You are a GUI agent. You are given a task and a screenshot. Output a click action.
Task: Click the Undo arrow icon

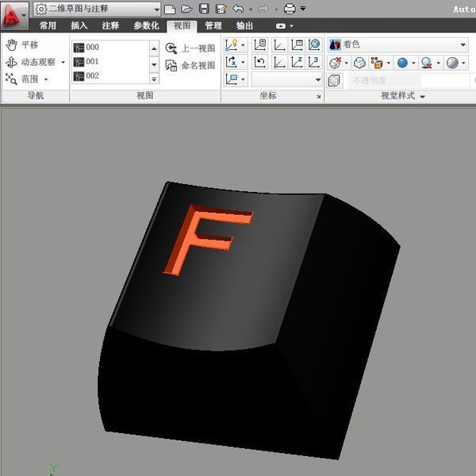click(x=238, y=9)
